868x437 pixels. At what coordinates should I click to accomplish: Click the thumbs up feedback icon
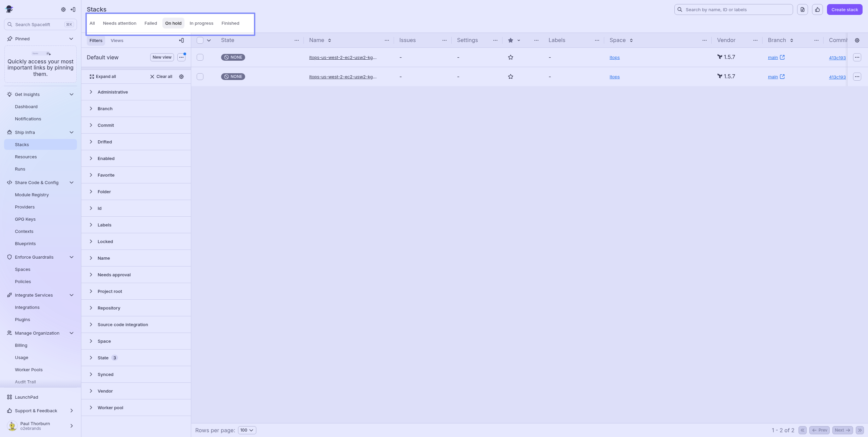[817, 9]
